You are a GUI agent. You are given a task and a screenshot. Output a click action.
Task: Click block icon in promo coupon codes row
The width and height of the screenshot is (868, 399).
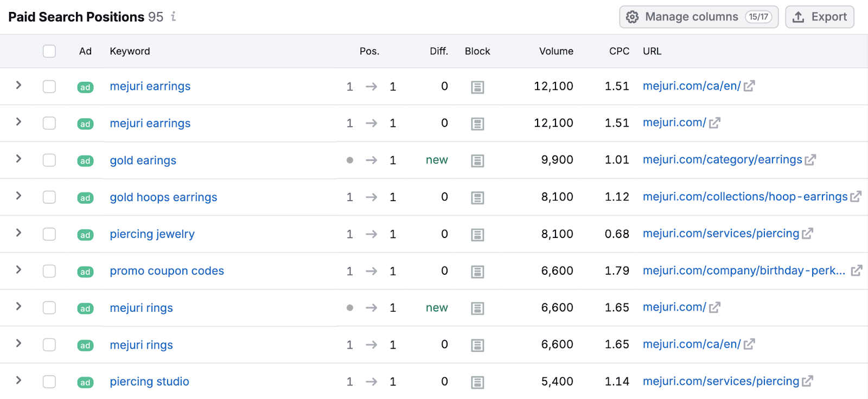click(x=477, y=272)
